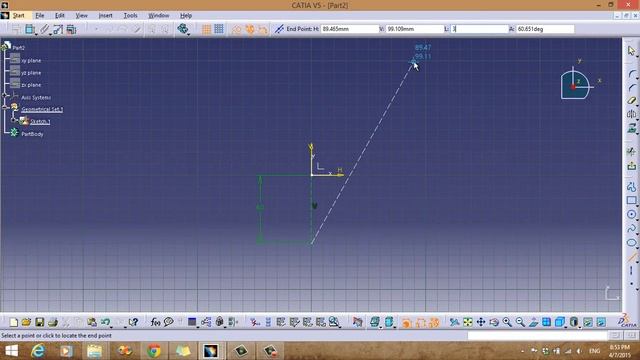The width and height of the screenshot is (640, 360).
Task: Open the Help menu
Action: click(x=186, y=16)
